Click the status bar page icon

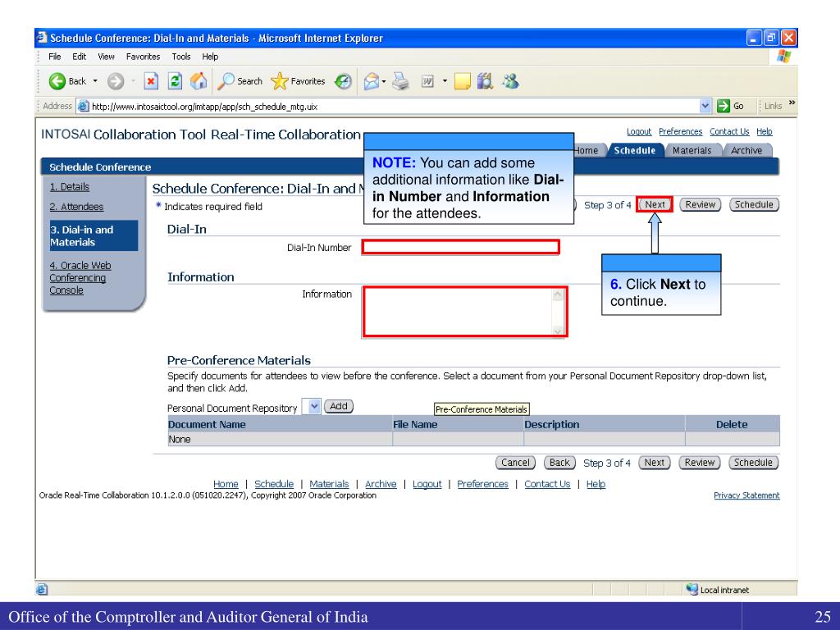click(x=42, y=589)
